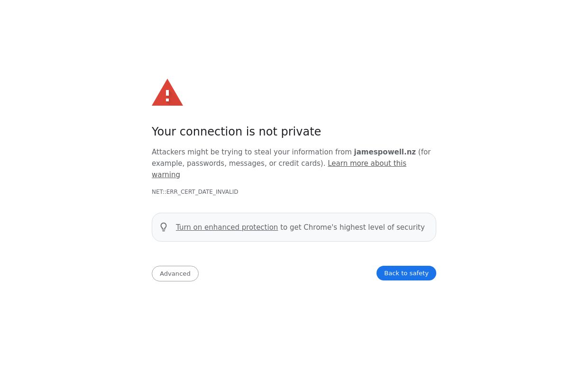Click the underlined word warning on the third line

click(x=166, y=175)
